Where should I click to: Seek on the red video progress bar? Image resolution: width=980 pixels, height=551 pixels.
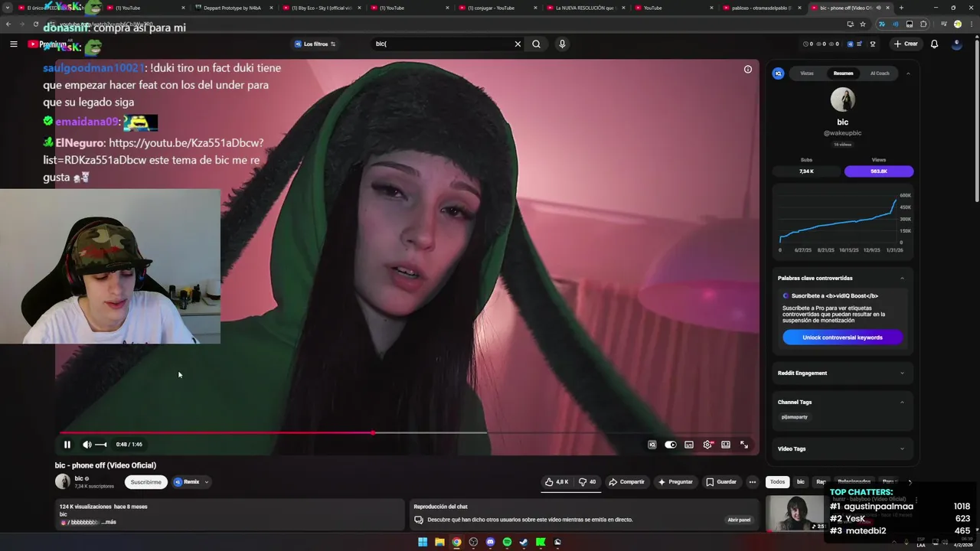pyautogui.click(x=407, y=433)
